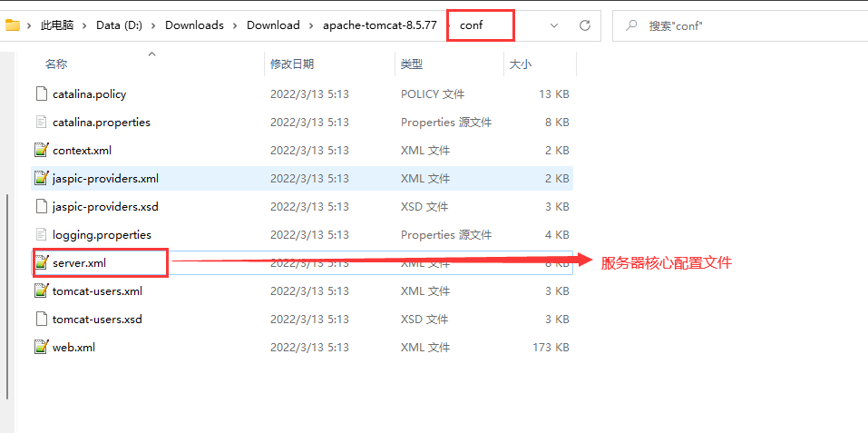Select logging.properties file name
Viewport: 868px width, 433px height.
[102, 235]
